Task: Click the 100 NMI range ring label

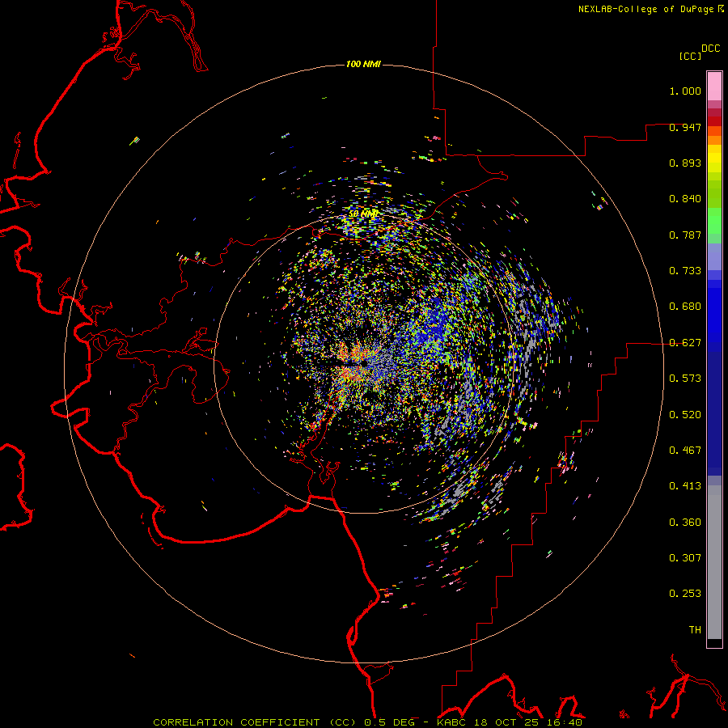Action: point(363,64)
